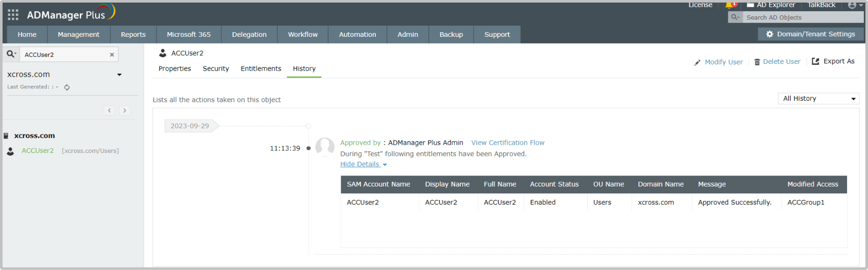868x270 pixels.
Task: Open the apps grid launcher icon
Action: coord(13,15)
